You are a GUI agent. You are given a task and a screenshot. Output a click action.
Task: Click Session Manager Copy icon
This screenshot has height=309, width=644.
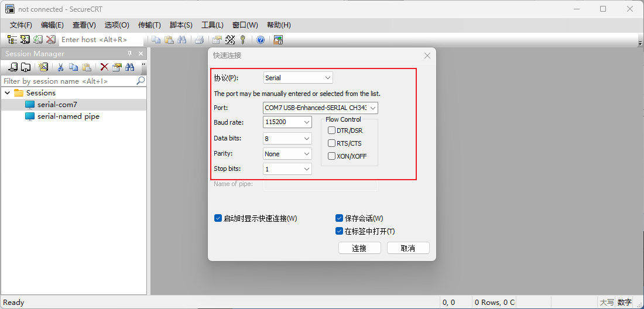pyautogui.click(x=74, y=67)
